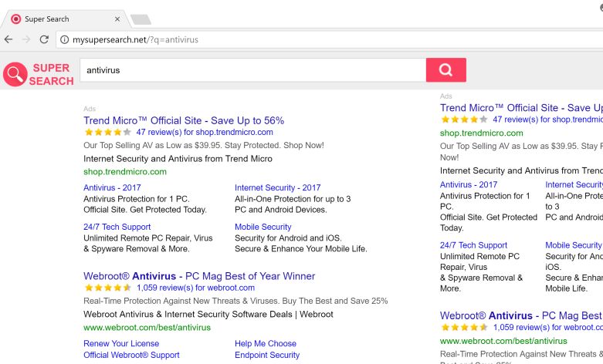Reload the current page
The width and height of the screenshot is (603, 364).
click(x=44, y=39)
